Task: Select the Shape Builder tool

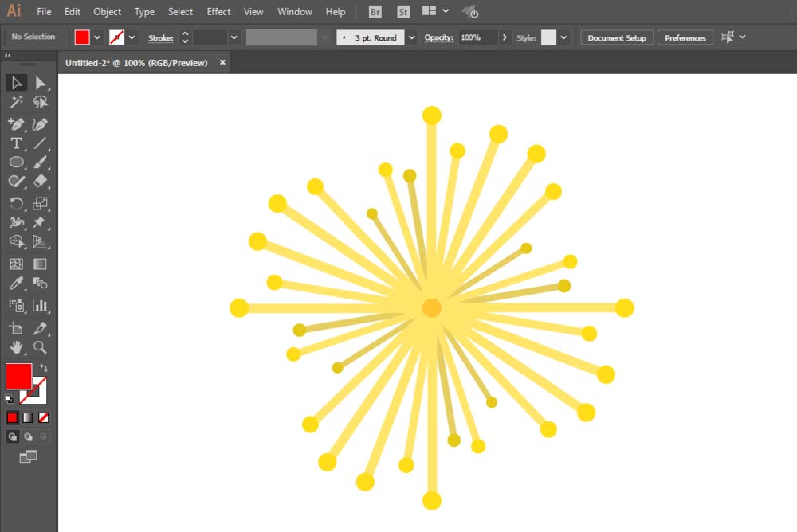Action: (16, 241)
